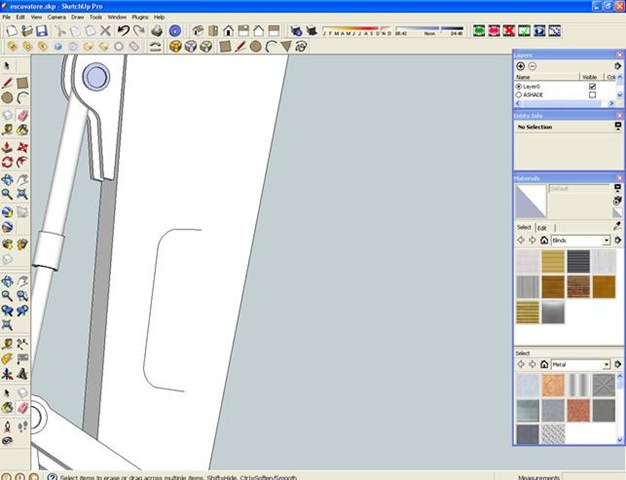Click the Undo arrow icon

[122, 31]
